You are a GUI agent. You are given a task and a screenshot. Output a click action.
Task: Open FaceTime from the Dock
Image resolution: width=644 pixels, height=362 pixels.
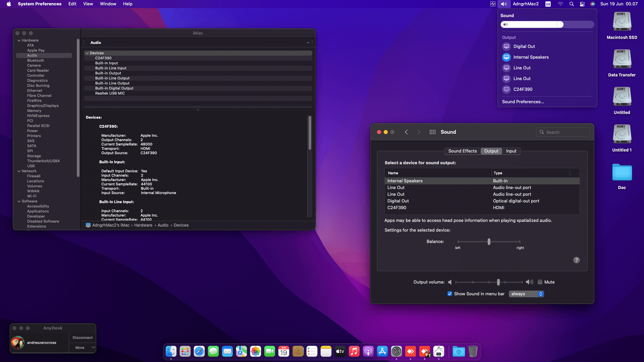tap(270, 351)
